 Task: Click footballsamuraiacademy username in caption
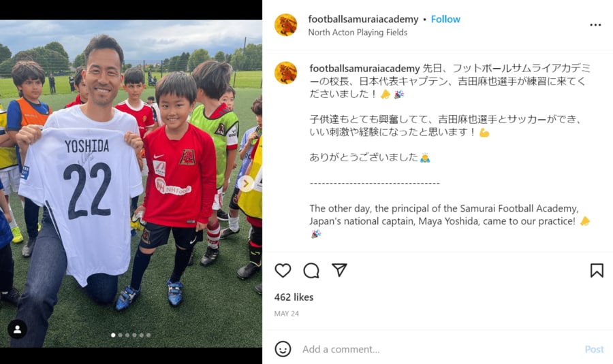coord(364,68)
